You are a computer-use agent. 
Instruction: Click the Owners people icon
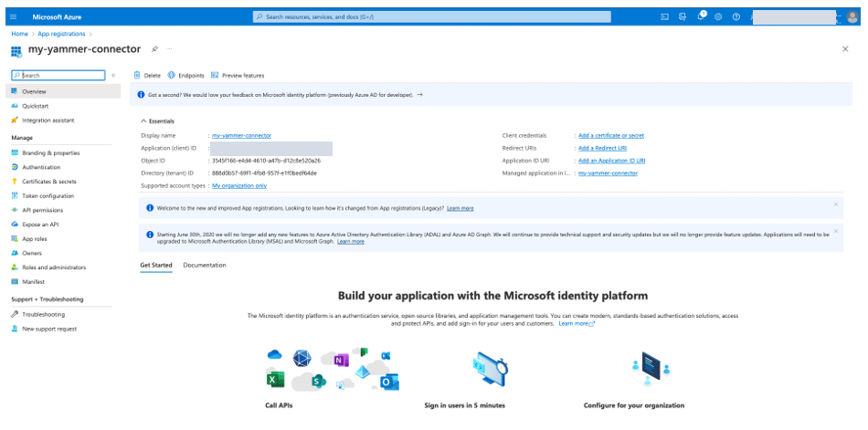(15, 253)
